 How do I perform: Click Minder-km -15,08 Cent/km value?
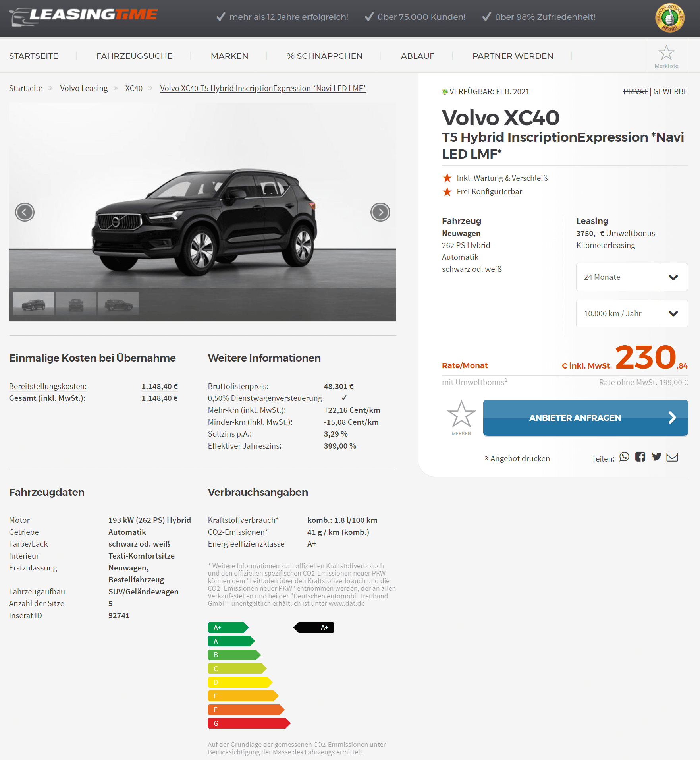point(351,422)
